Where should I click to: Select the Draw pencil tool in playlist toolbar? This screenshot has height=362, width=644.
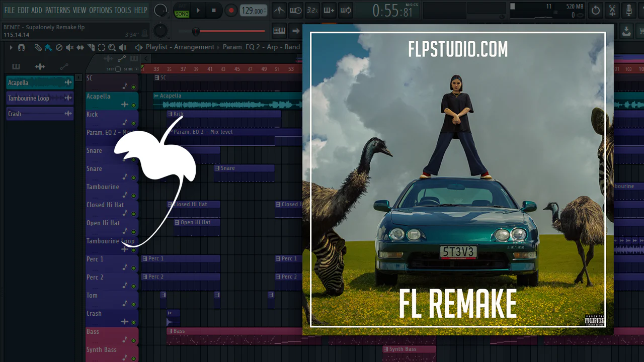pos(38,47)
